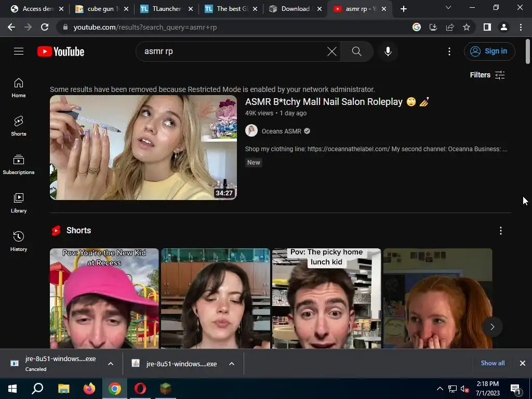Bookmark this page with the star

[x=467, y=27]
